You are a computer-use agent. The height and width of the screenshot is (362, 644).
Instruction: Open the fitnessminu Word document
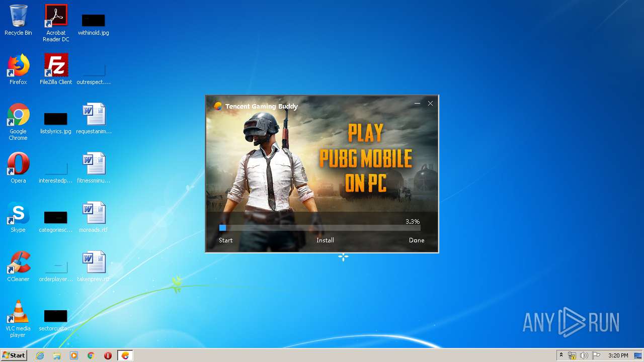click(94, 168)
